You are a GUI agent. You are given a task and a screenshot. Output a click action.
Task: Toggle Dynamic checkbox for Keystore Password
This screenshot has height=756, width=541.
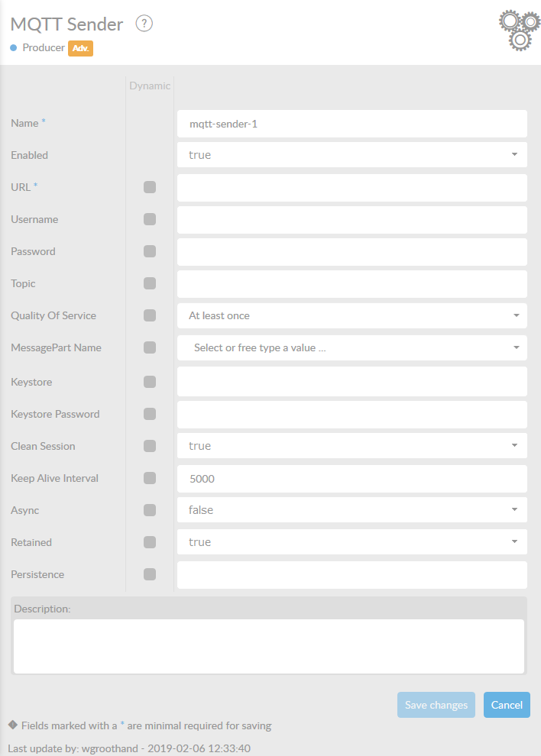pos(150,414)
